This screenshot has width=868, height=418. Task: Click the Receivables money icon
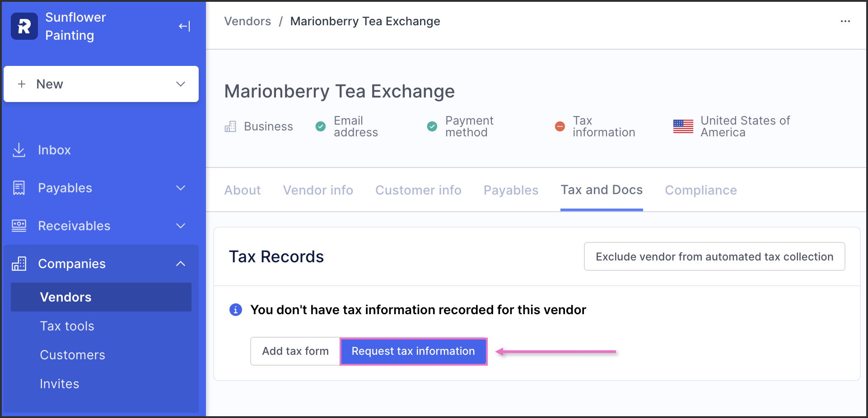tap(19, 226)
